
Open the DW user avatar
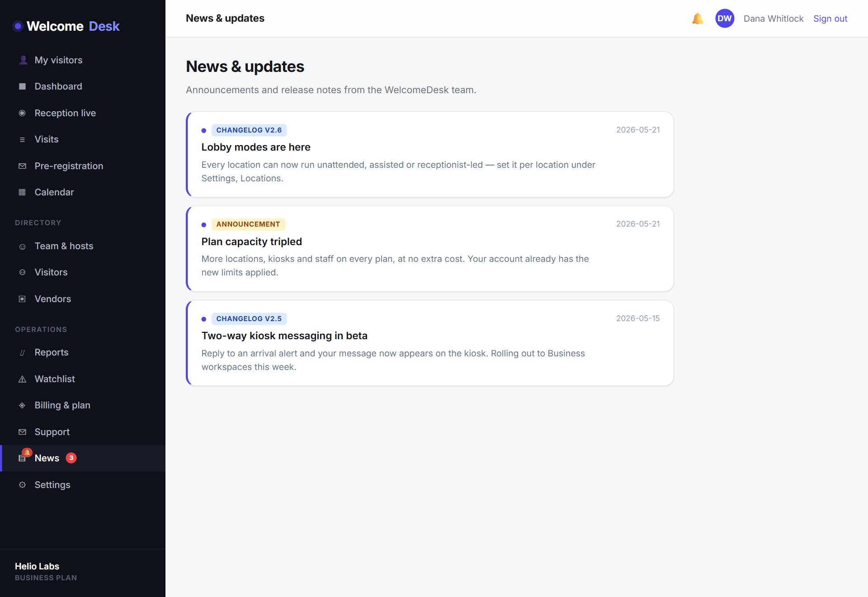pyautogui.click(x=725, y=19)
